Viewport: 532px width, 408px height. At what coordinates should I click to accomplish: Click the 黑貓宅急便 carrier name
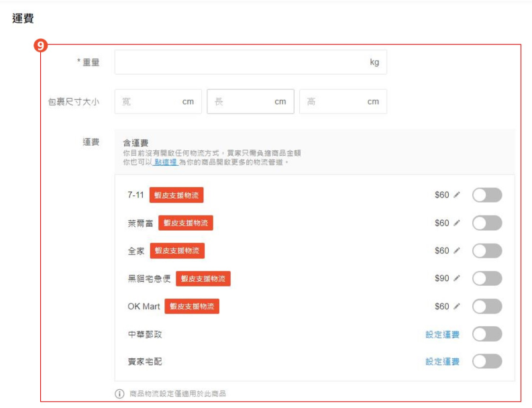149,278
